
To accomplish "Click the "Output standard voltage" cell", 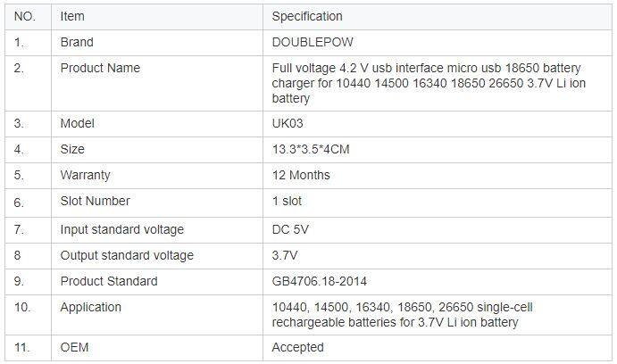I will click(x=127, y=255).
